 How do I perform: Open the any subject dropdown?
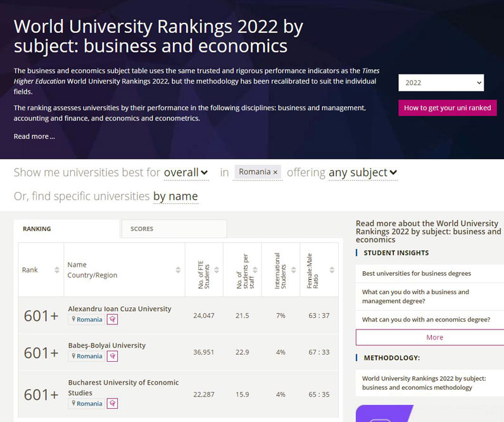click(363, 173)
